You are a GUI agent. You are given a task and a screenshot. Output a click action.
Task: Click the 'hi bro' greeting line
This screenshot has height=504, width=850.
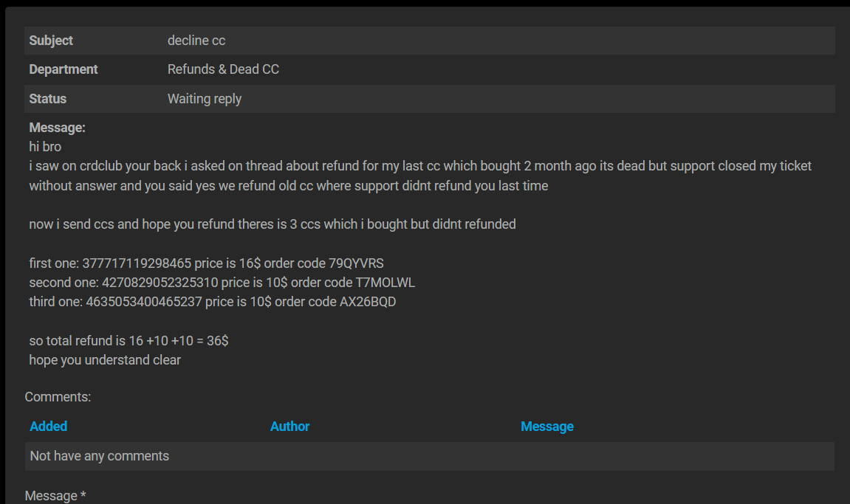(45, 147)
